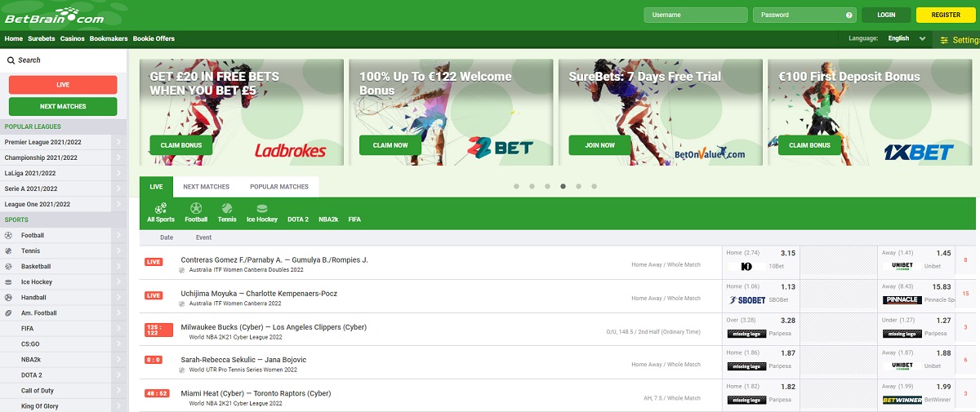Focus the Username input field
The image size is (980, 412).
[x=695, y=15]
